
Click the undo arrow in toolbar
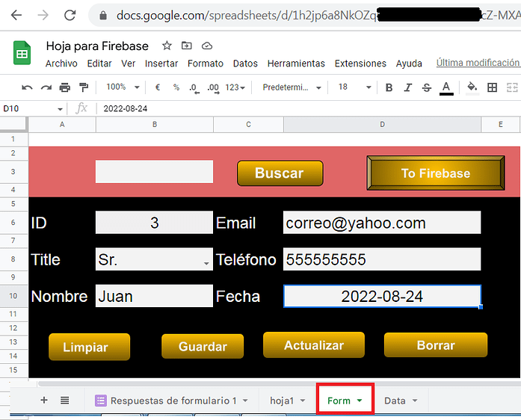point(28,87)
